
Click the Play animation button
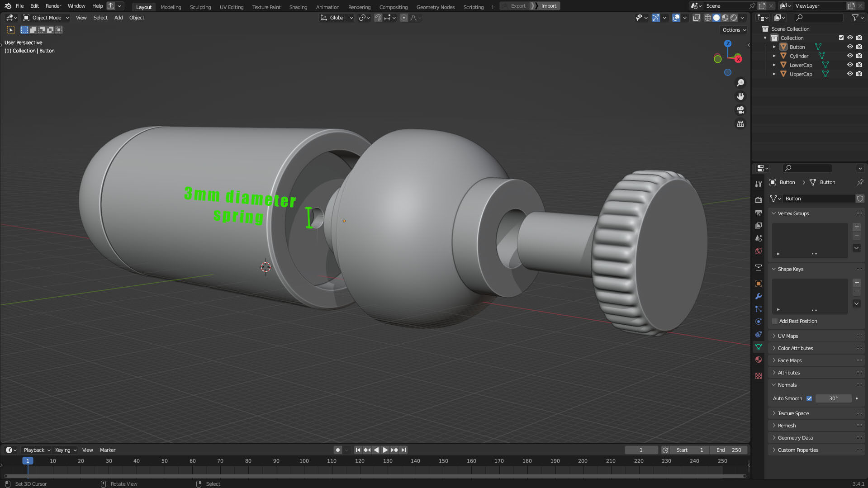[385, 450]
